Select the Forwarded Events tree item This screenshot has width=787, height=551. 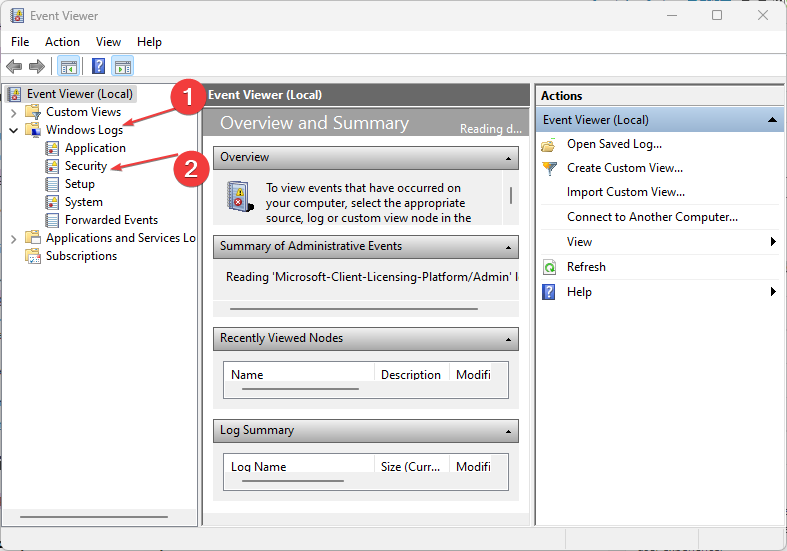click(x=111, y=220)
